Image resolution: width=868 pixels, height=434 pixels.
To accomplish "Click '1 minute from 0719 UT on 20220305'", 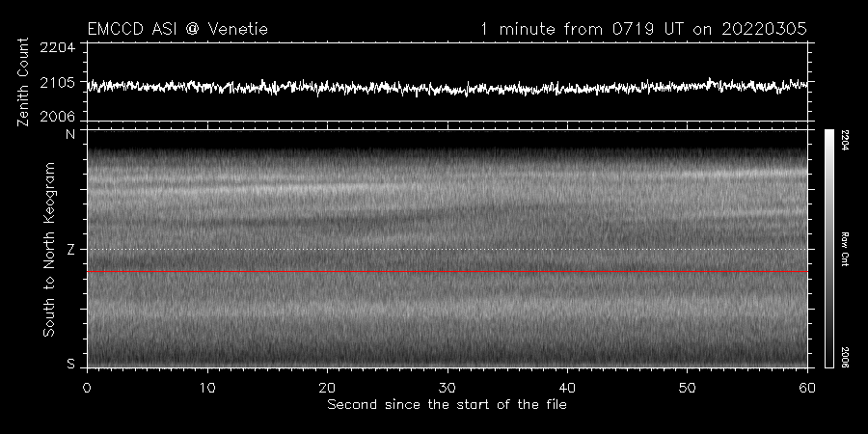I will click(643, 29).
